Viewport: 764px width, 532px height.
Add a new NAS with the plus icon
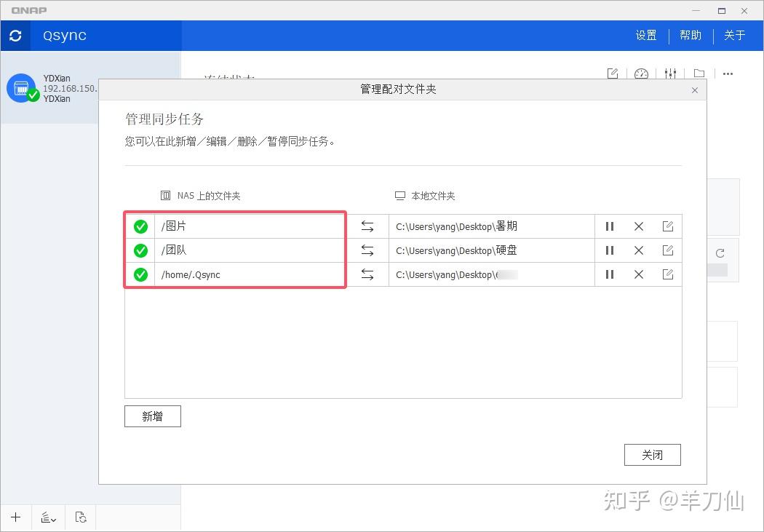tap(16, 517)
